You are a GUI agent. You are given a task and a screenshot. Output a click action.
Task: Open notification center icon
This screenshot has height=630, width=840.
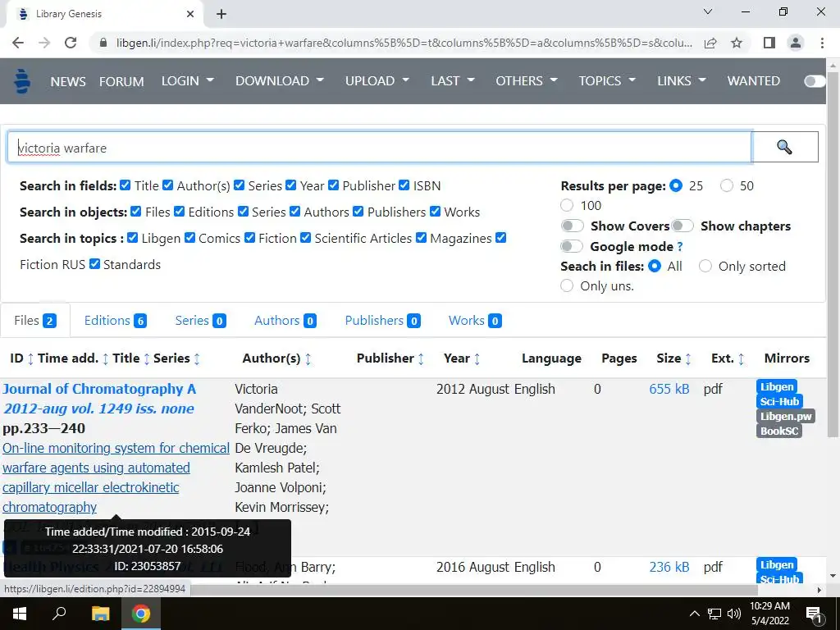point(813,614)
